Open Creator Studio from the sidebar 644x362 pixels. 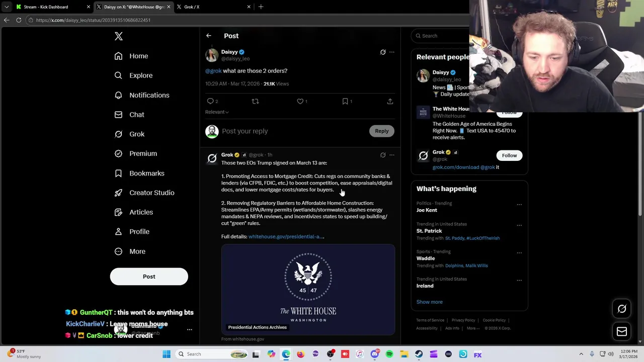(x=144, y=193)
